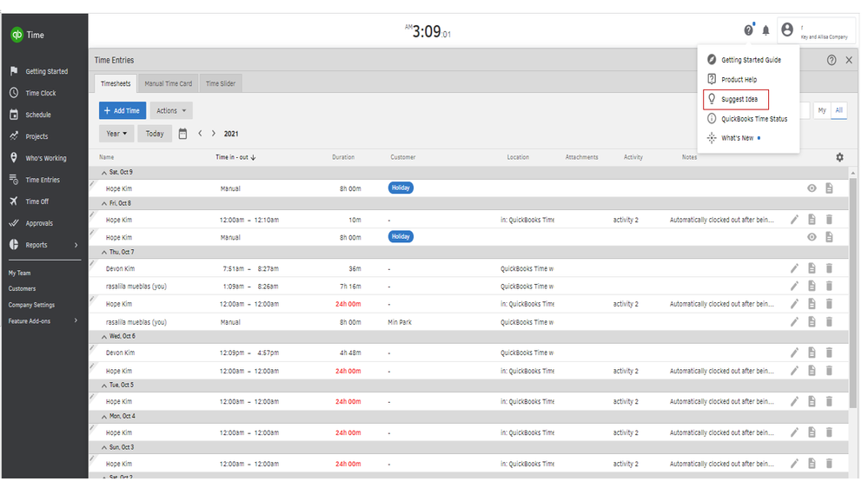Toggle the My entries filter
Image resolution: width=868 pixels, height=488 pixels.
tap(822, 110)
